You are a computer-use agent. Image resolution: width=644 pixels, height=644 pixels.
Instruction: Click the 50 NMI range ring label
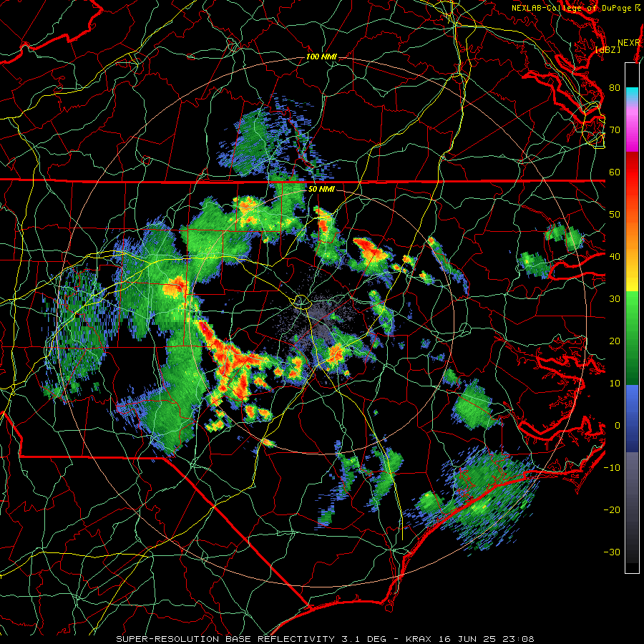[x=321, y=190]
